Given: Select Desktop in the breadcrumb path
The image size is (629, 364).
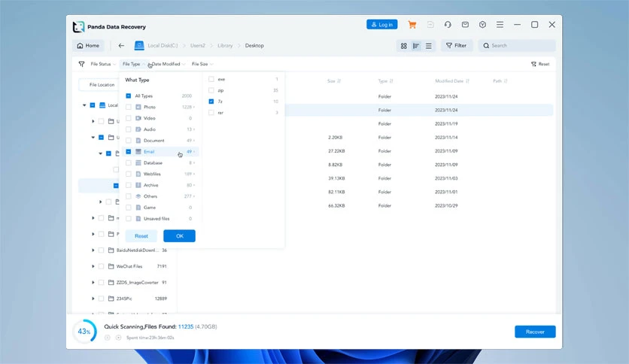Looking at the screenshot, I should coord(254,46).
